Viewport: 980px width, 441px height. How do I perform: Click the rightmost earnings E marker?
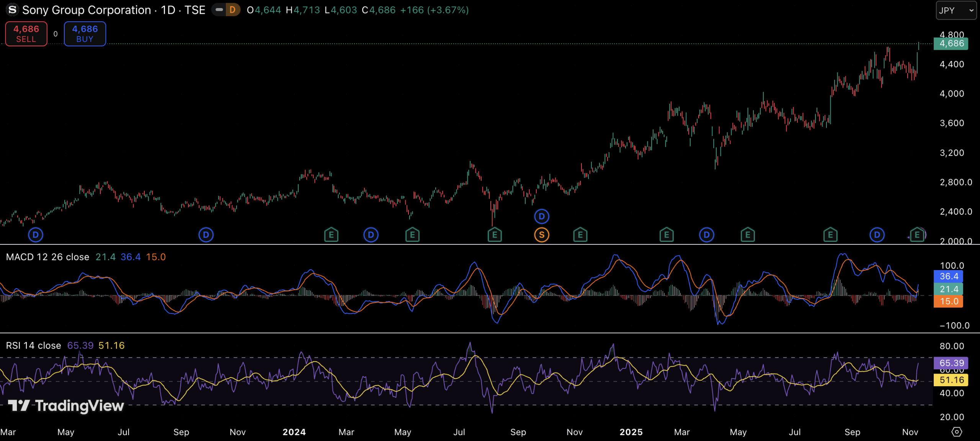point(917,235)
